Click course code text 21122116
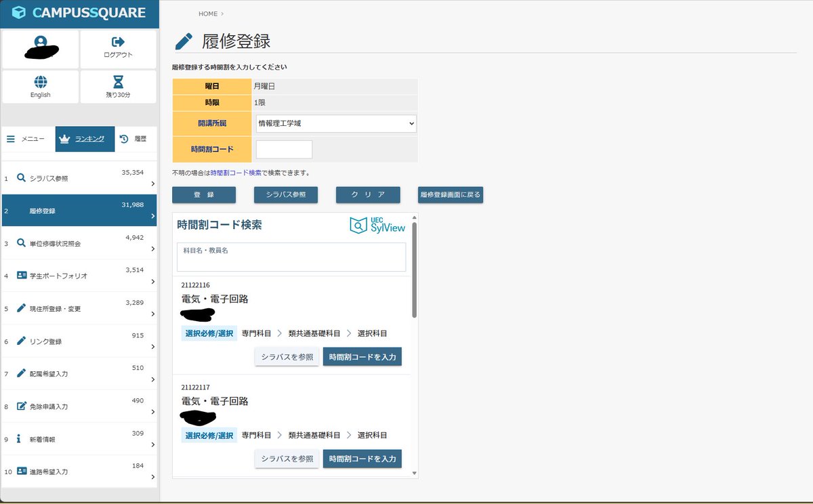The image size is (813, 504). [195, 285]
